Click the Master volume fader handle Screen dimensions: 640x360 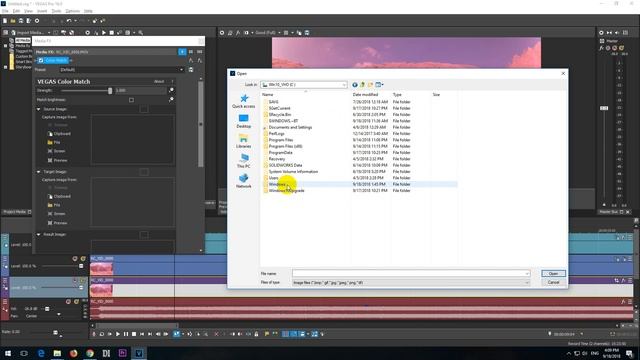[604, 108]
